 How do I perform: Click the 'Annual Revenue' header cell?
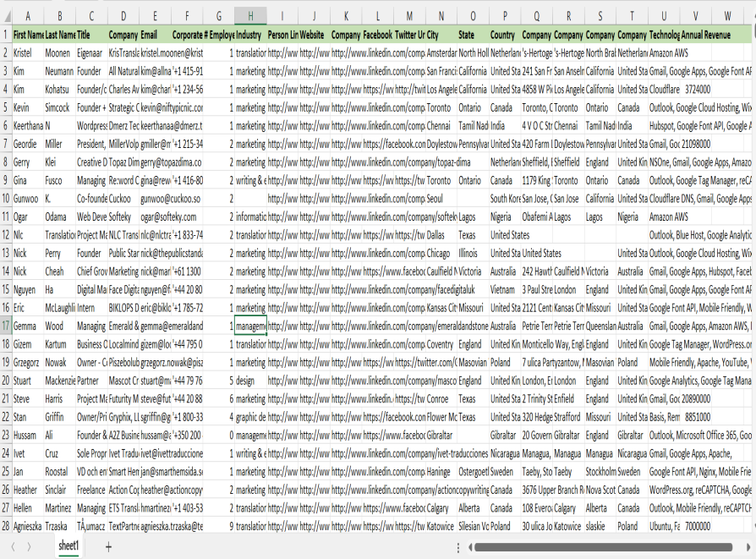pyautogui.click(x=696, y=35)
